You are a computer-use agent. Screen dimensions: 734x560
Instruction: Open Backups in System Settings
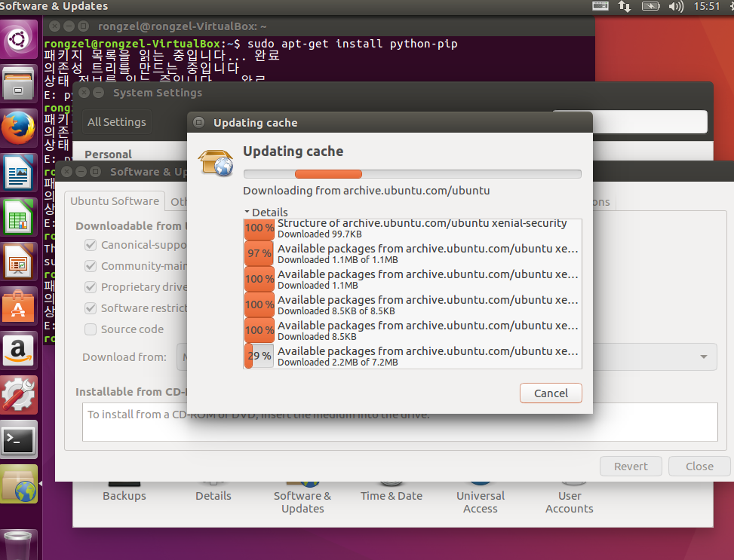124,494
